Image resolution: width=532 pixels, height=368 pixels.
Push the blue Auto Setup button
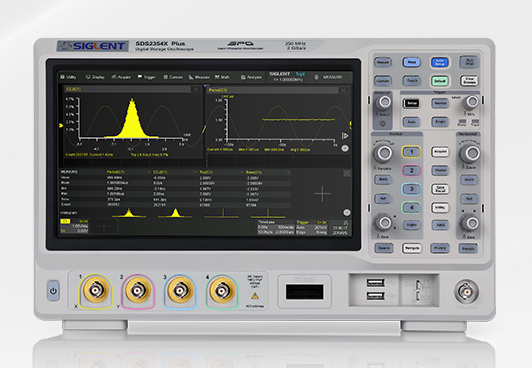(x=440, y=62)
